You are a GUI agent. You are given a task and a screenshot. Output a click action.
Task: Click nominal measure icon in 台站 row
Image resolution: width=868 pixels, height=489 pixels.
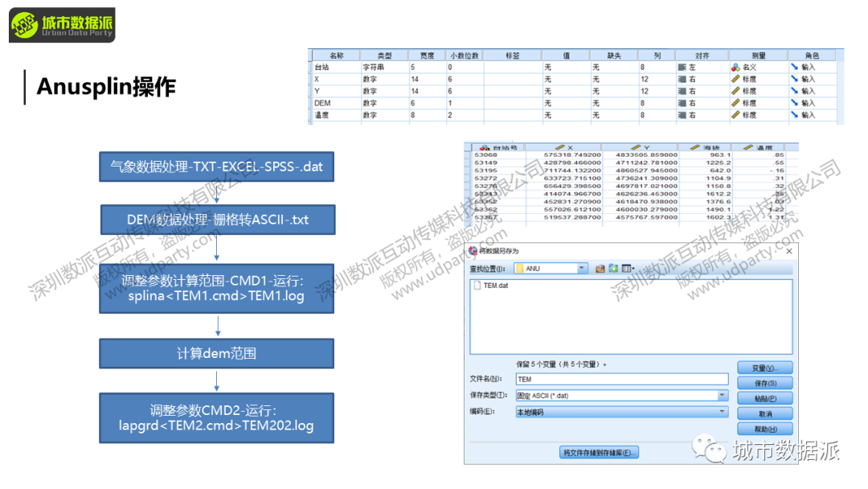coord(735,67)
